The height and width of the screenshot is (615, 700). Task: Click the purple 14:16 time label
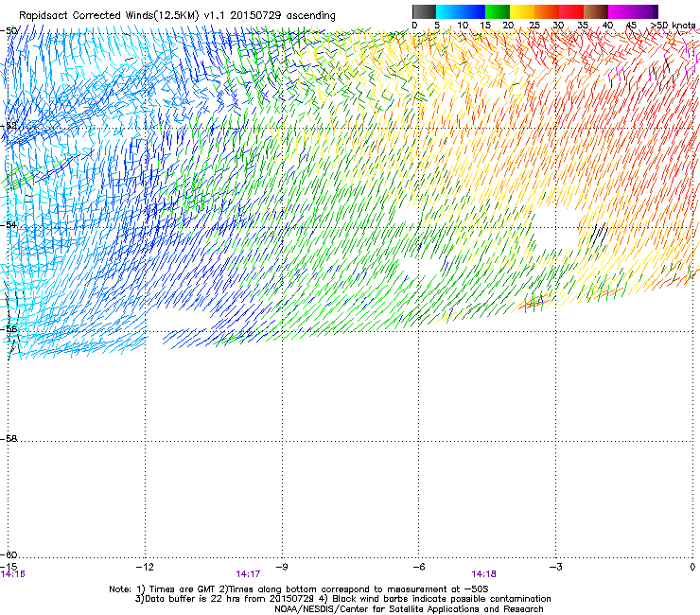13,574
